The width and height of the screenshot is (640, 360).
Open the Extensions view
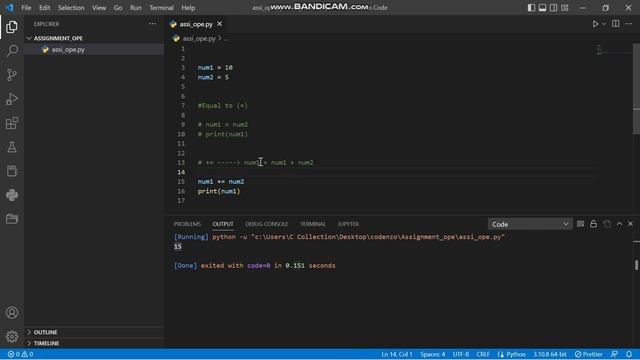pyautogui.click(x=12, y=123)
